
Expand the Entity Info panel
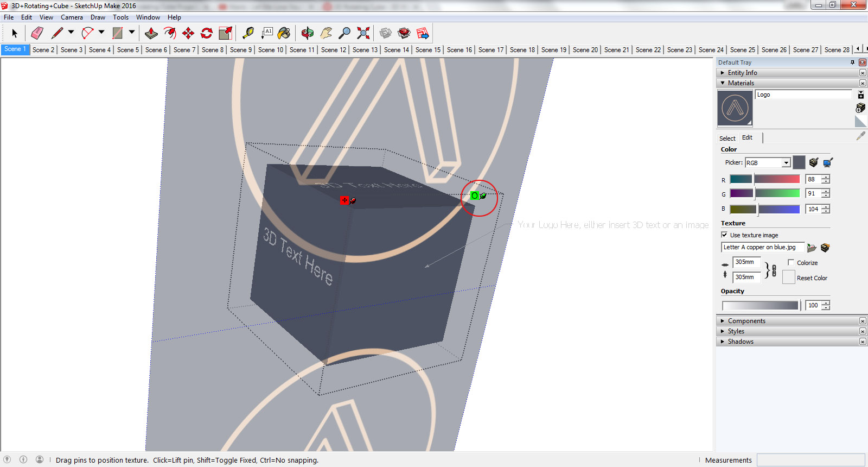point(742,73)
